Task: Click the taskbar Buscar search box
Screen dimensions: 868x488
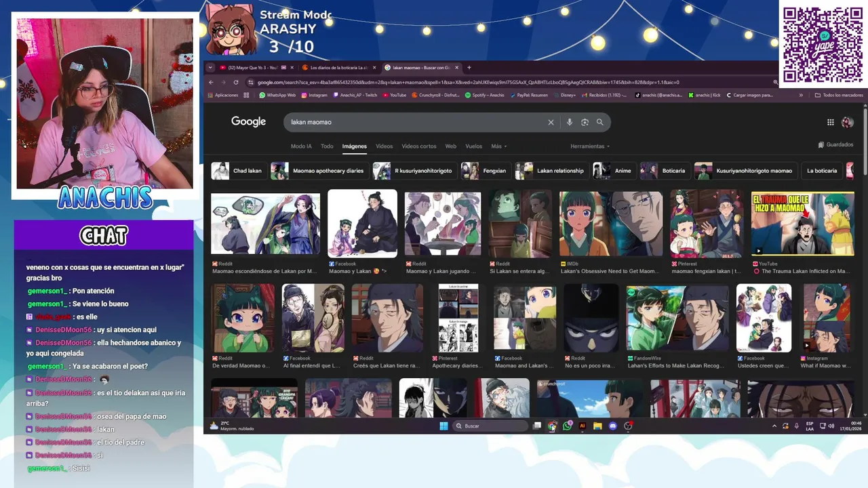Action: point(490,426)
